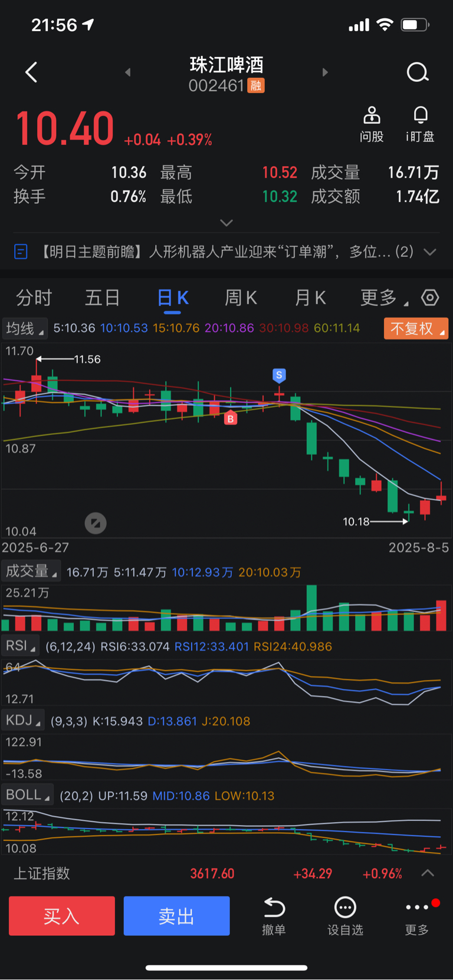This screenshot has width=453, height=980.
Task: Tap the 11.56 high price label
Action: click(x=87, y=359)
